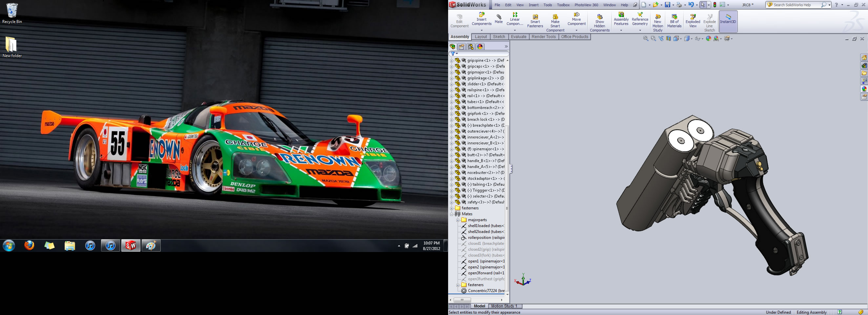Open the Reference Geometry dropdown arrow

click(x=640, y=30)
